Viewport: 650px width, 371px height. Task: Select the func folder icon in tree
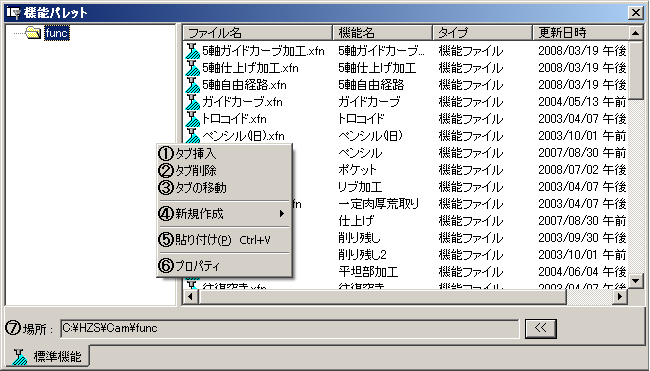coord(33,32)
